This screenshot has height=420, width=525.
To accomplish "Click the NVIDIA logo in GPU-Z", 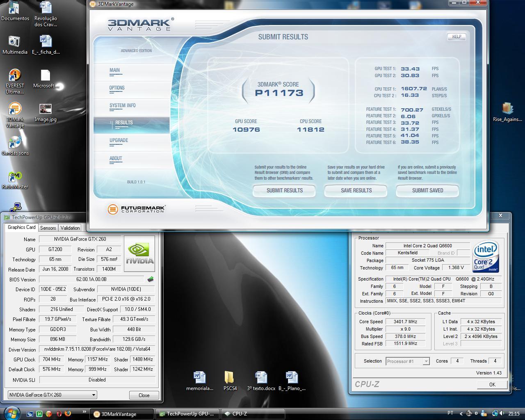I will pos(139,253).
